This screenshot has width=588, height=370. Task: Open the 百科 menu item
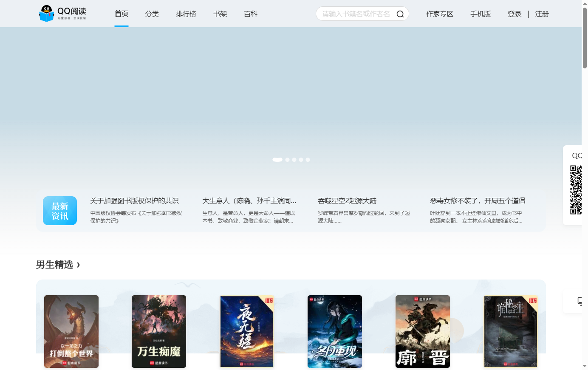(251, 14)
